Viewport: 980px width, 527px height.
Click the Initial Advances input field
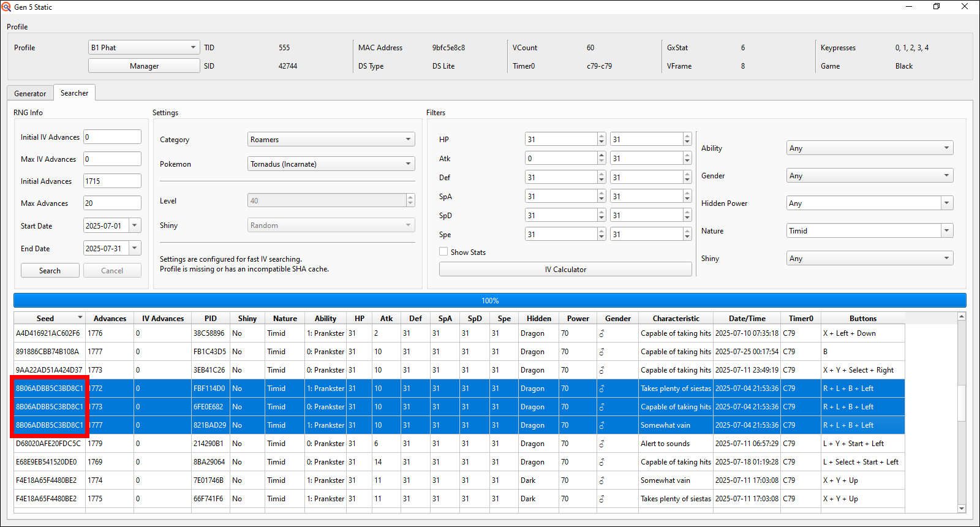[x=112, y=181]
